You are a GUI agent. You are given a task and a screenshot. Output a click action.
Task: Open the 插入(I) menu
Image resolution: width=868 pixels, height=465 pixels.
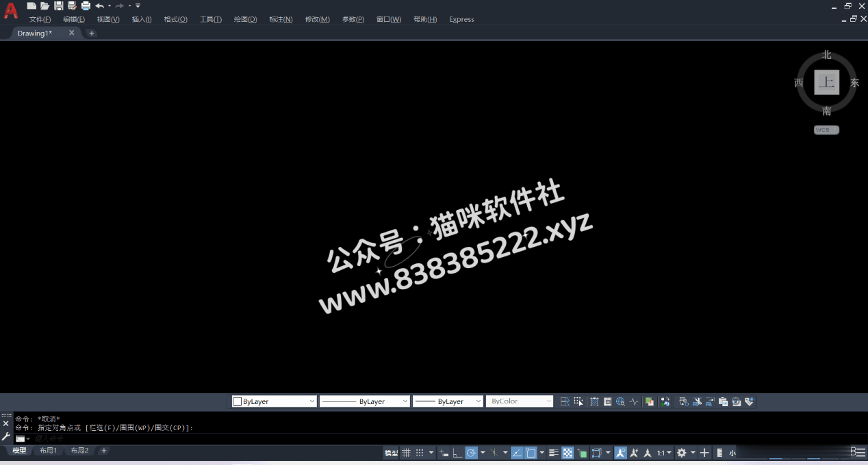pyautogui.click(x=142, y=19)
